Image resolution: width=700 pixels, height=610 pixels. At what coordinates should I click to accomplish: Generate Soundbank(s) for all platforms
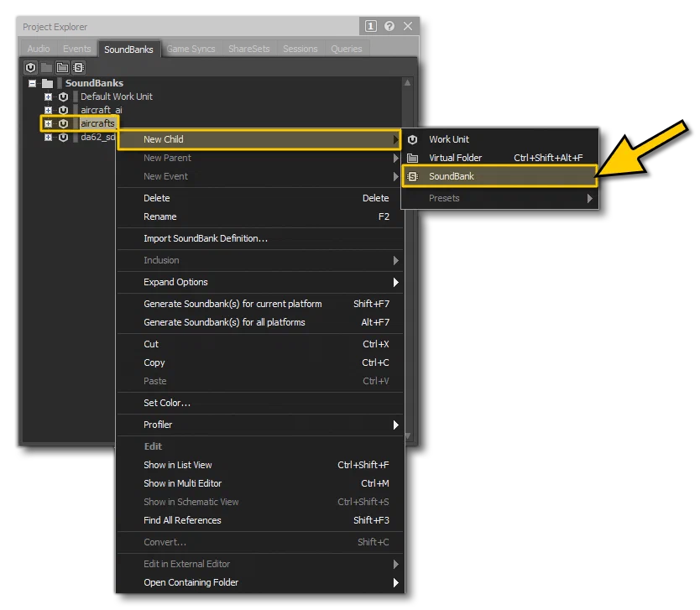[260, 323]
